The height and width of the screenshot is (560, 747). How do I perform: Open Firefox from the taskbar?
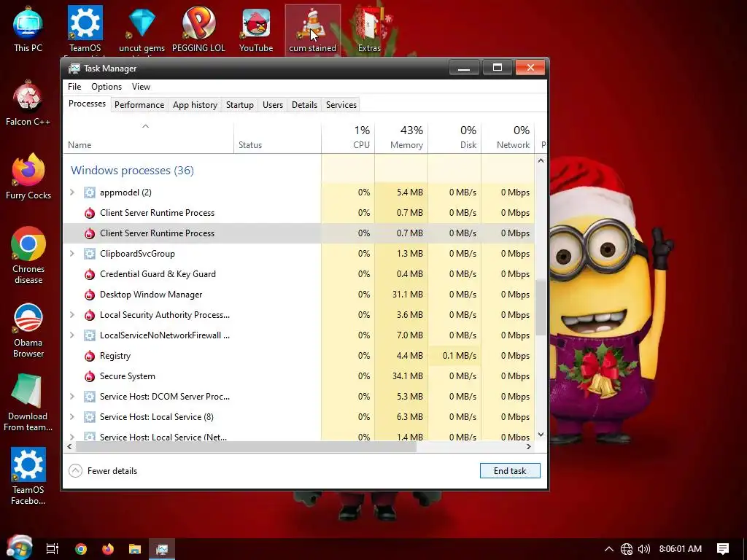point(108,549)
